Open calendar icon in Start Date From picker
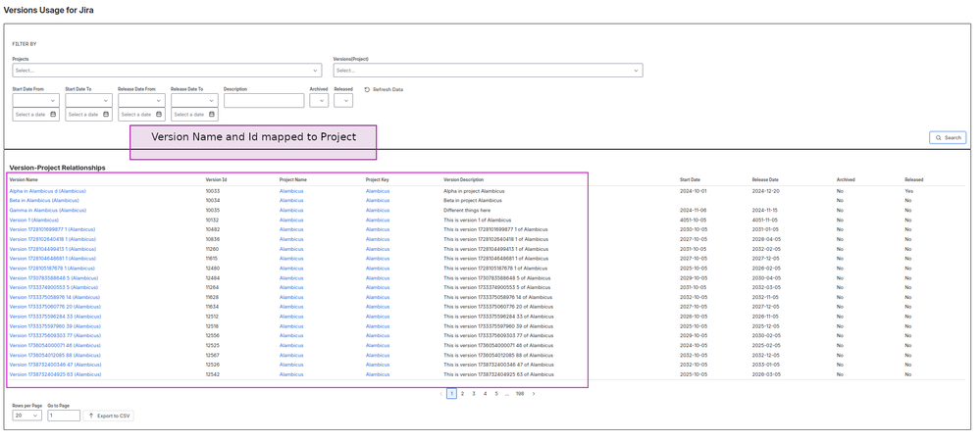The image size is (980, 442). point(53,115)
